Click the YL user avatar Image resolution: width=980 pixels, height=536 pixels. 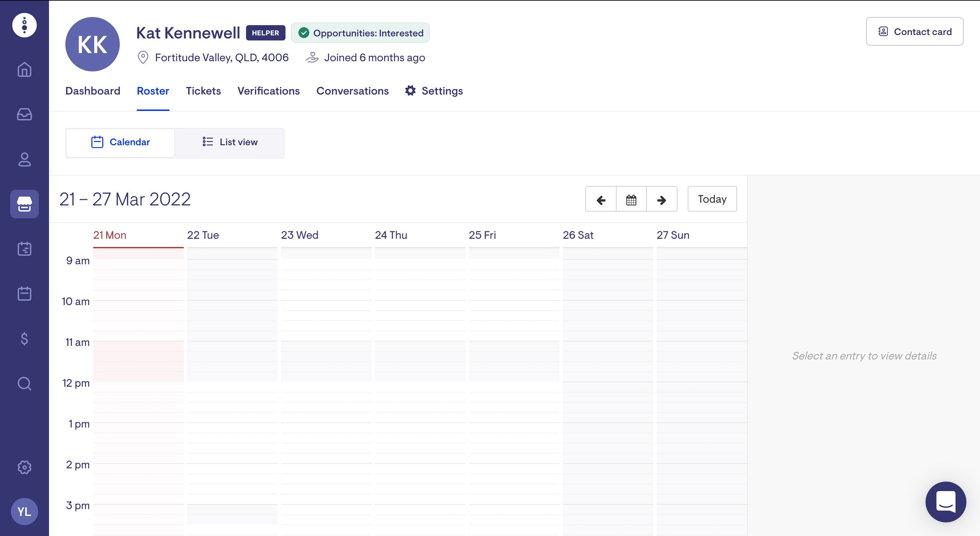point(24,512)
